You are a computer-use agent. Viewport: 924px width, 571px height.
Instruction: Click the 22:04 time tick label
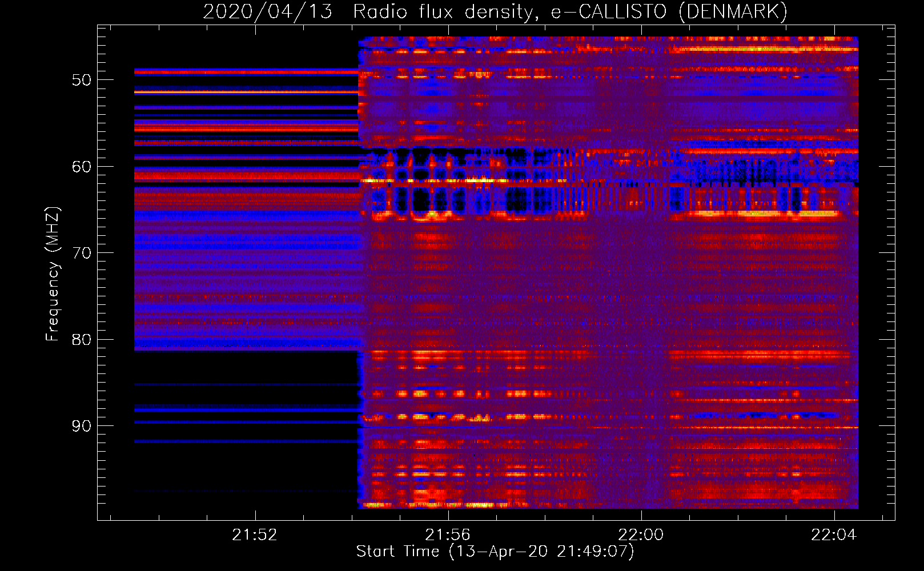(834, 535)
